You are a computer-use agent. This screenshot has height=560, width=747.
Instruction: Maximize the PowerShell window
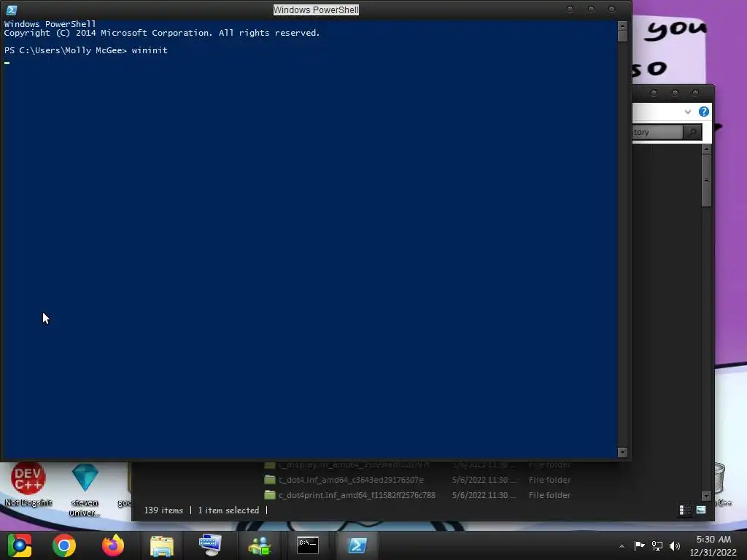[591, 9]
